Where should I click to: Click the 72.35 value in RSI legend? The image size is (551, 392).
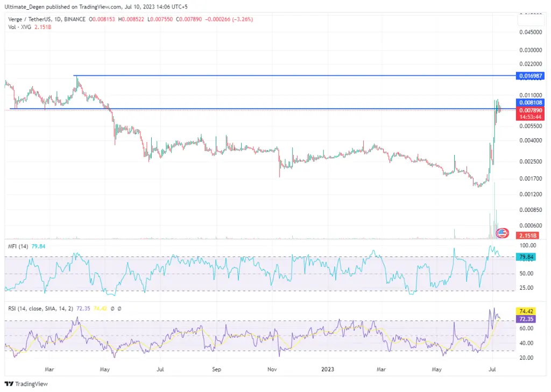(83, 309)
